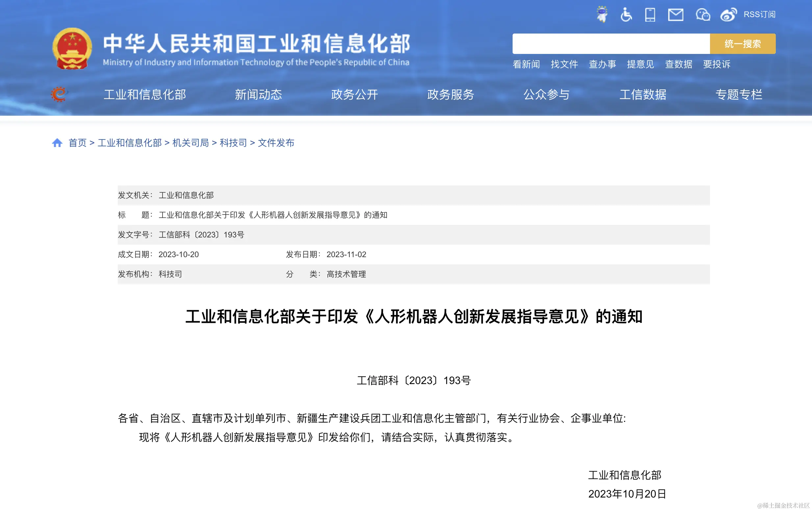Viewport: 812px width, 511px height.
Task: Open the 工信数据 navigation item
Action: pos(643,94)
